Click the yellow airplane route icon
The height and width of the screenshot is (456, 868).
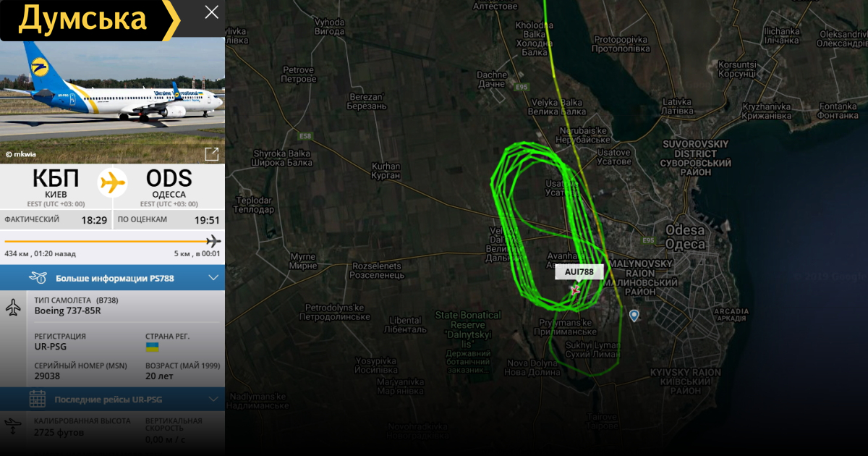tap(112, 182)
